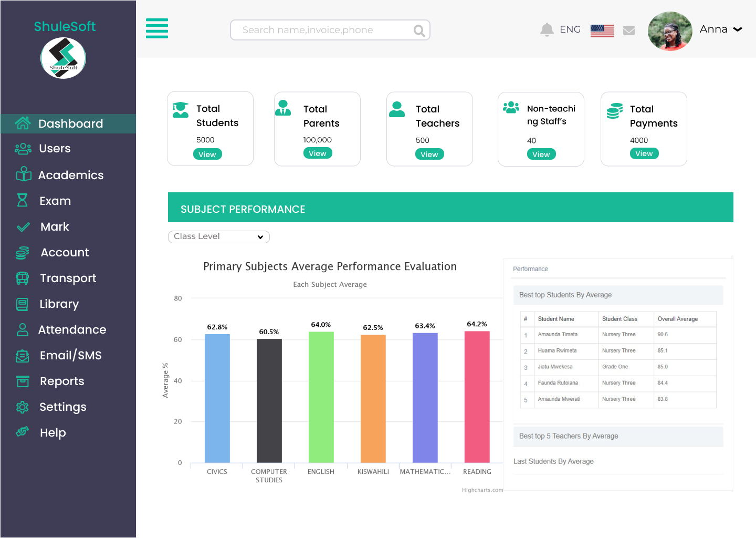756x538 pixels.
Task: Open the Class Level dropdown
Action: (218, 237)
